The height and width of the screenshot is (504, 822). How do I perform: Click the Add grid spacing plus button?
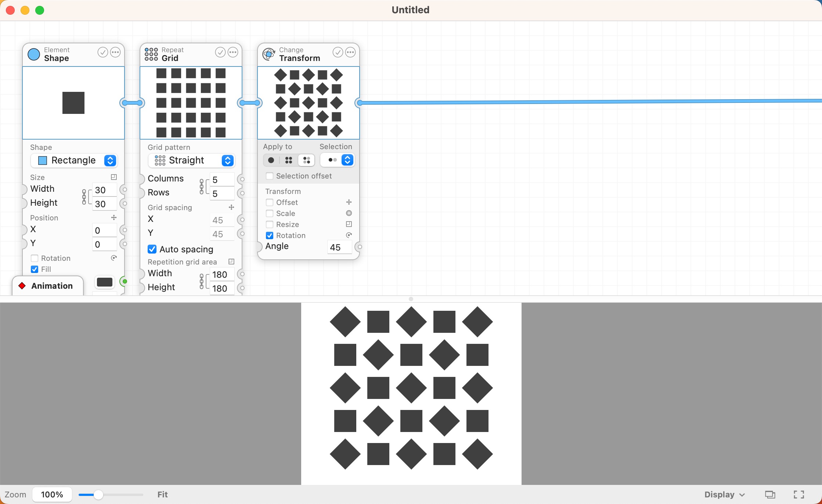[x=231, y=207]
